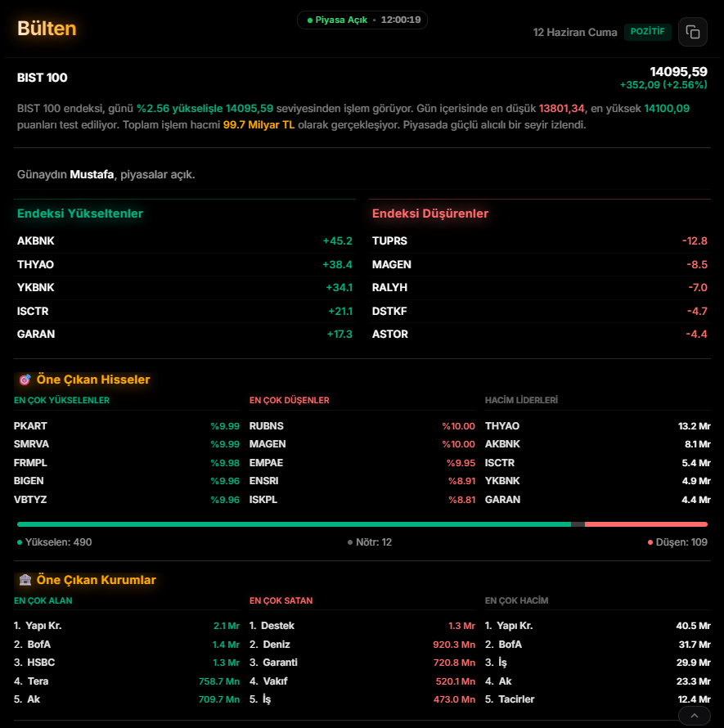
Task: Click the POZİTİF badge
Action: [647, 32]
